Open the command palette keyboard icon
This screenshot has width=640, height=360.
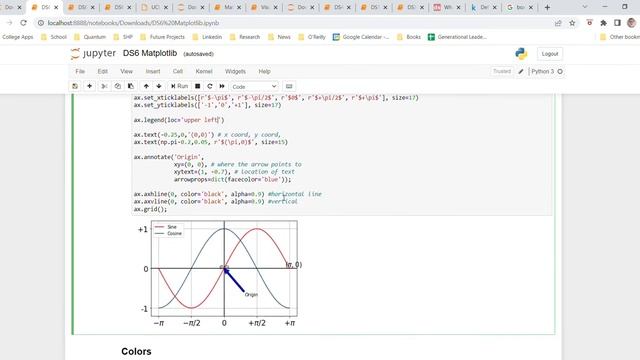point(289,86)
